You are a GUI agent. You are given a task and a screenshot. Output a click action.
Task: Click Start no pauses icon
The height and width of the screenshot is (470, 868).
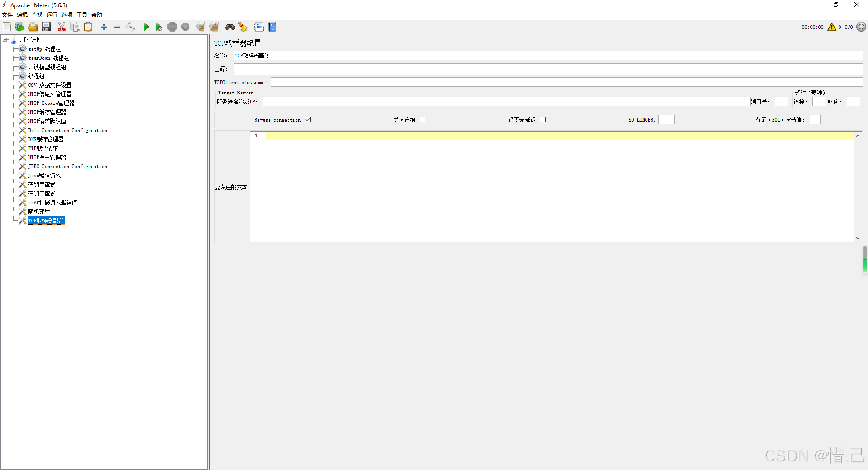(159, 27)
